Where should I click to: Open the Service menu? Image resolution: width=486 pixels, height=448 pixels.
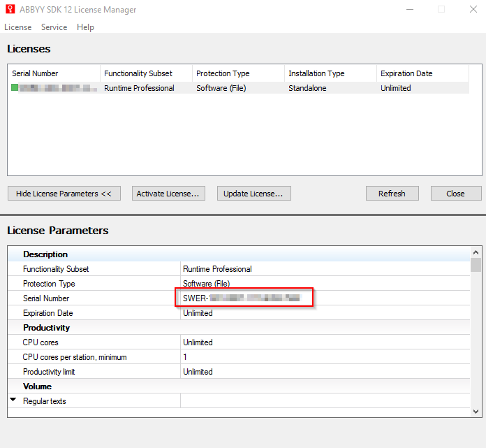coord(54,27)
